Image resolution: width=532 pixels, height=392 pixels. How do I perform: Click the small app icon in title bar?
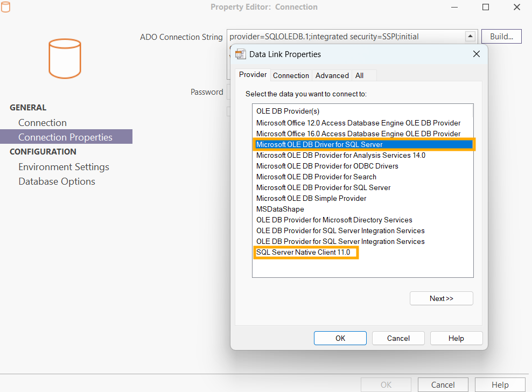(5, 7)
